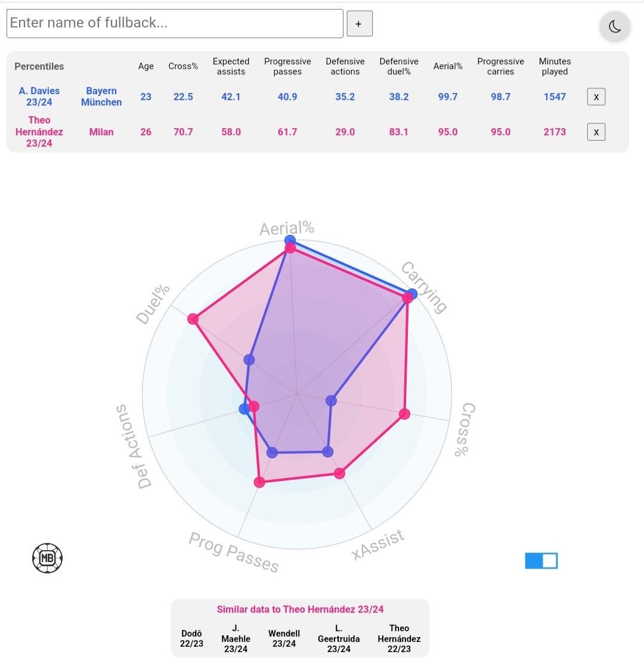Click the Minutes played column header
The image size is (644, 670).
[x=555, y=66]
